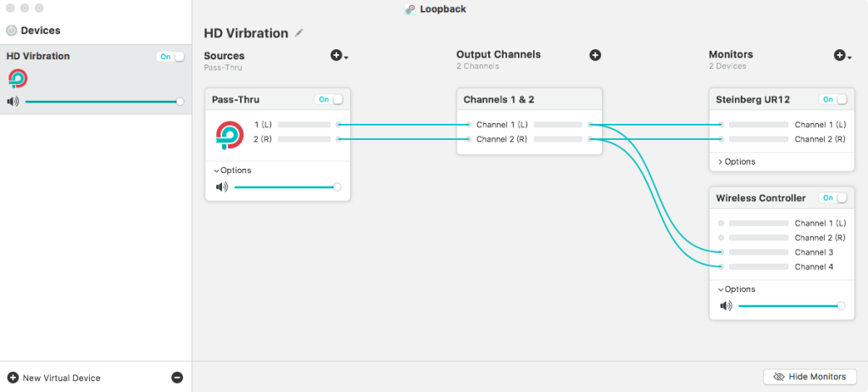This screenshot has height=392, width=868.
Task: Click Steinberg UR12 Channel 1 (L) connector dot
Action: (x=721, y=125)
